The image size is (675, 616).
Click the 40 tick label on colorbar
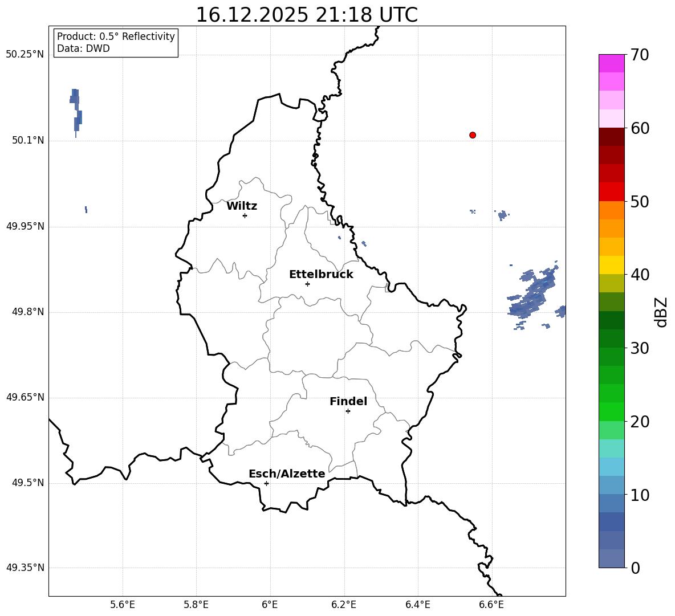click(x=639, y=275)
